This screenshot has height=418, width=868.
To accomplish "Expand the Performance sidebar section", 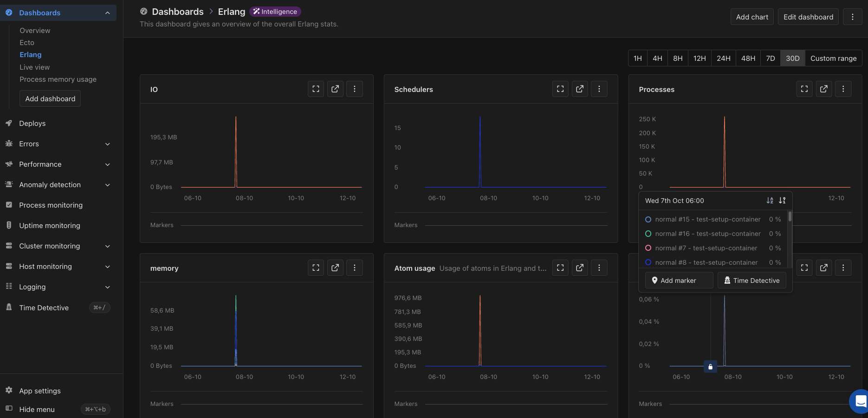I will click(108, 164).
